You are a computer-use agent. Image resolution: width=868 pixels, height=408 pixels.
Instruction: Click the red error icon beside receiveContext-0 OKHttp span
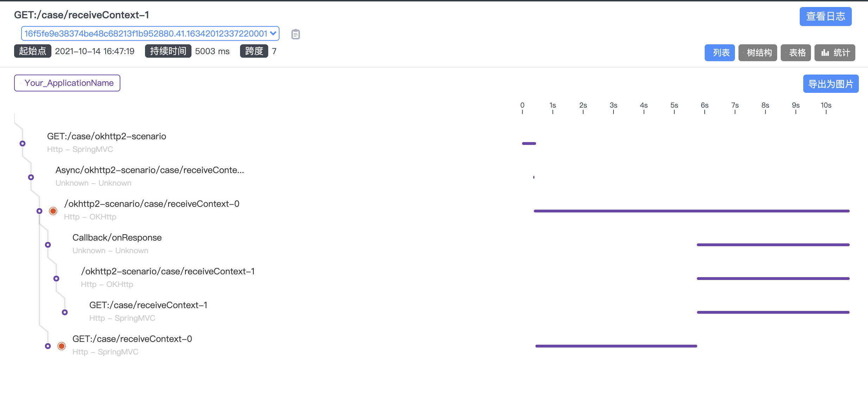click(53, 211)
